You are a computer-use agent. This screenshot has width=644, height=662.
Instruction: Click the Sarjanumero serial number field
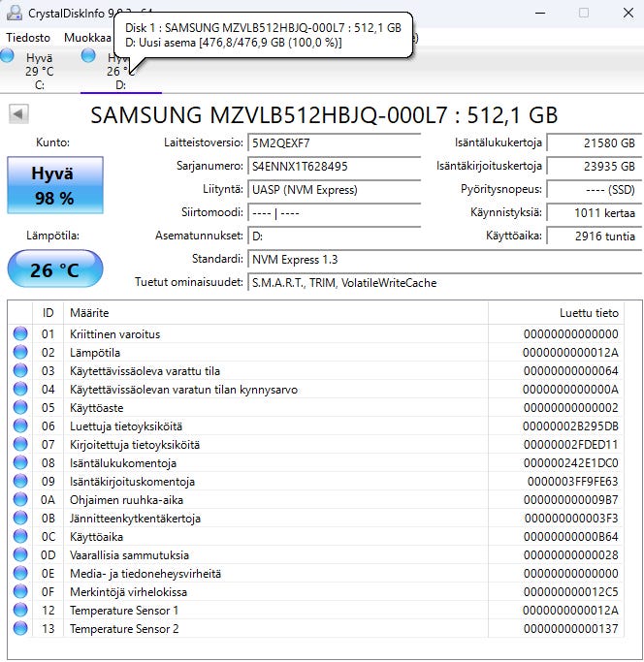pos(334,167)
